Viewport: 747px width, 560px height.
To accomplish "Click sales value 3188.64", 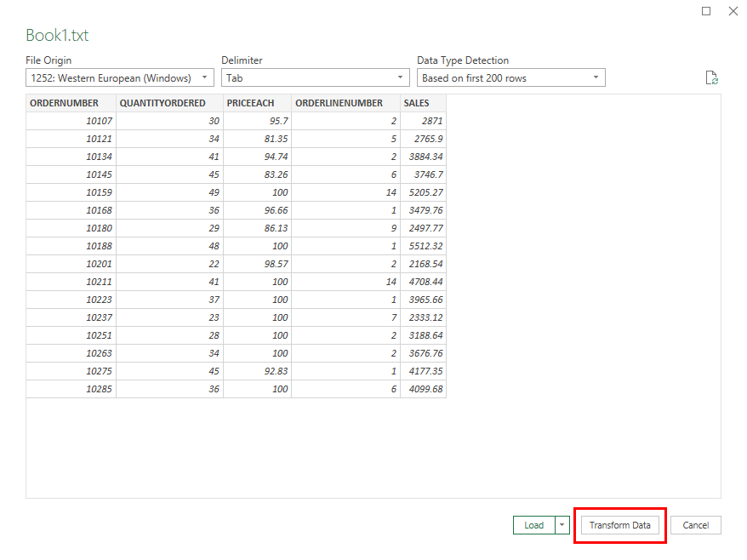I will (x=423, y=335).
